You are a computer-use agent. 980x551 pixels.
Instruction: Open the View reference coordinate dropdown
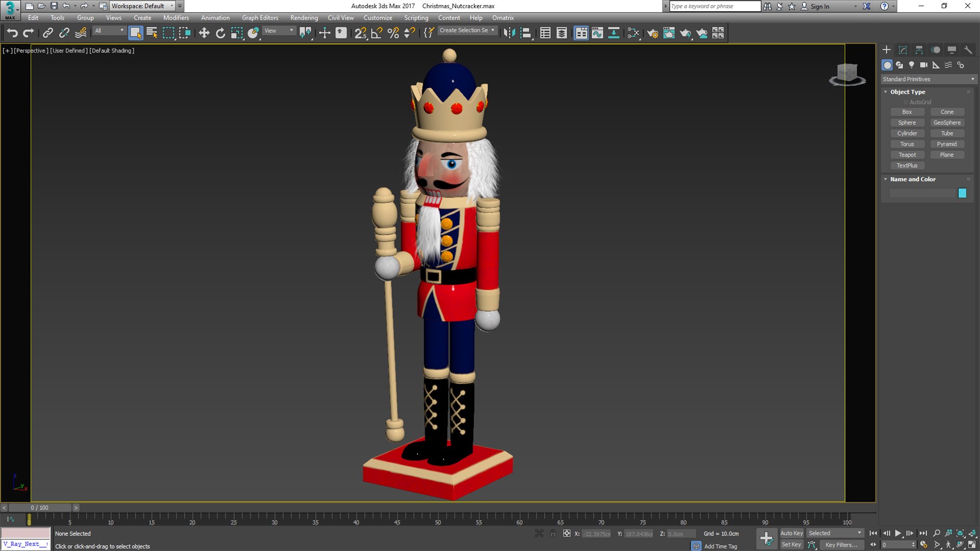tap(279, 31)
